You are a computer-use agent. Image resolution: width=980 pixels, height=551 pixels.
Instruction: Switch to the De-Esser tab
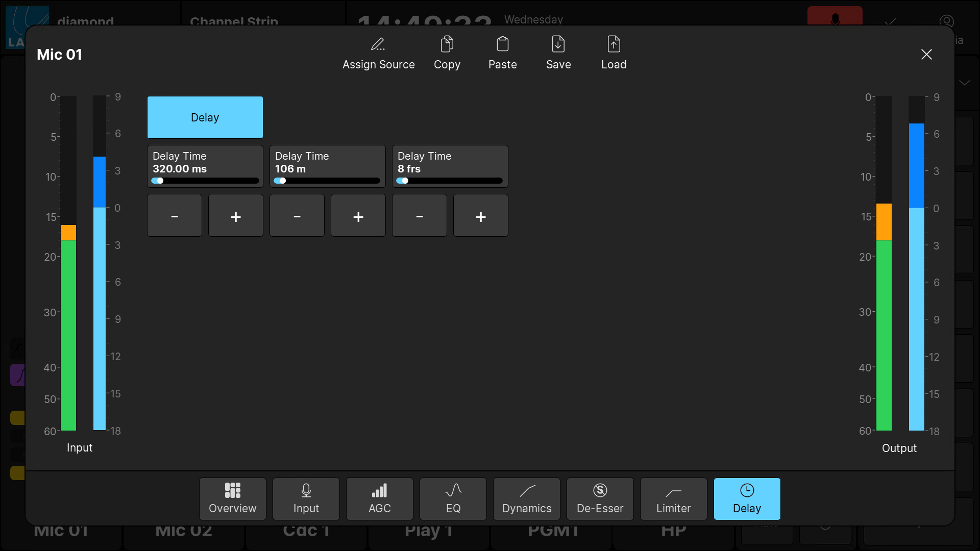[x=600, y=499]
